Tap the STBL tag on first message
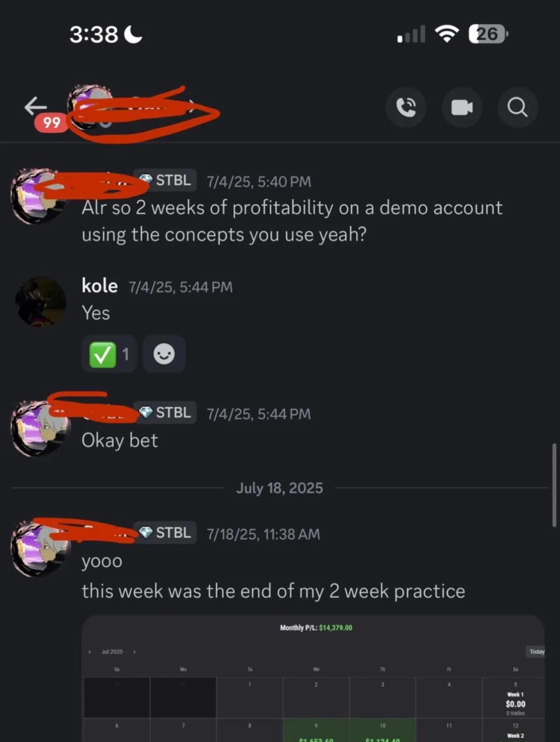The height and width of the screenshot is (742, 560). (x=165, y=180)
